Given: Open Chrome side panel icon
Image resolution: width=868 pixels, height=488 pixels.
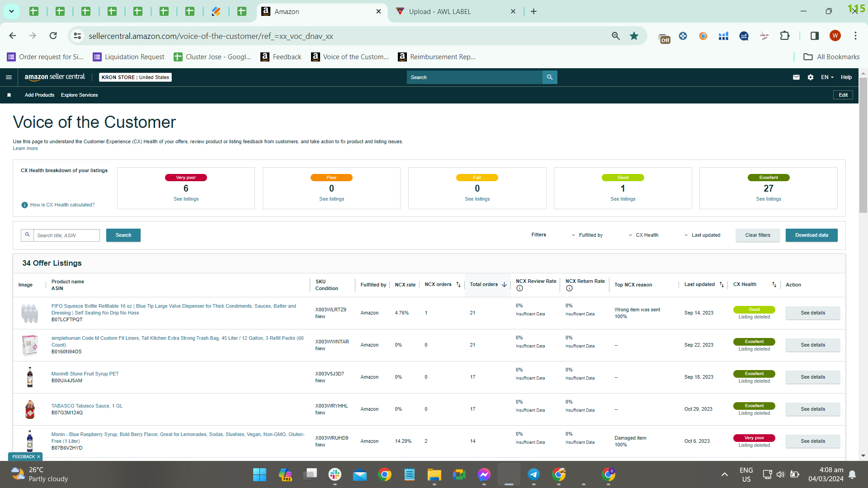Looking at the screenshot, I should 815,36.
